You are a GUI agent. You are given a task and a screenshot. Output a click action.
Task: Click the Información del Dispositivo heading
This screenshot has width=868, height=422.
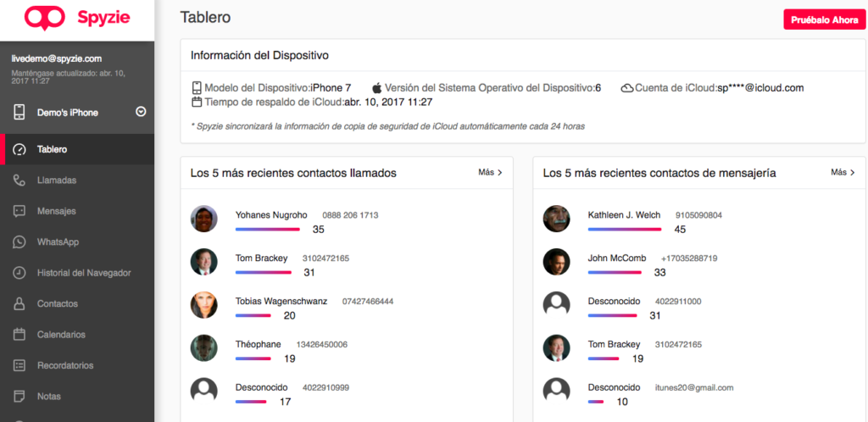click(259, 55)
